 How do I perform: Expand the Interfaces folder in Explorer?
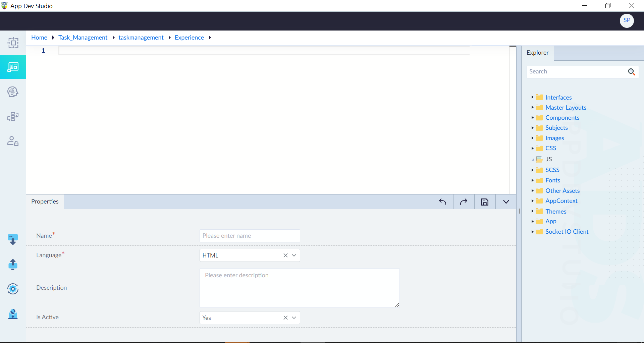click(x=532, y=97)
